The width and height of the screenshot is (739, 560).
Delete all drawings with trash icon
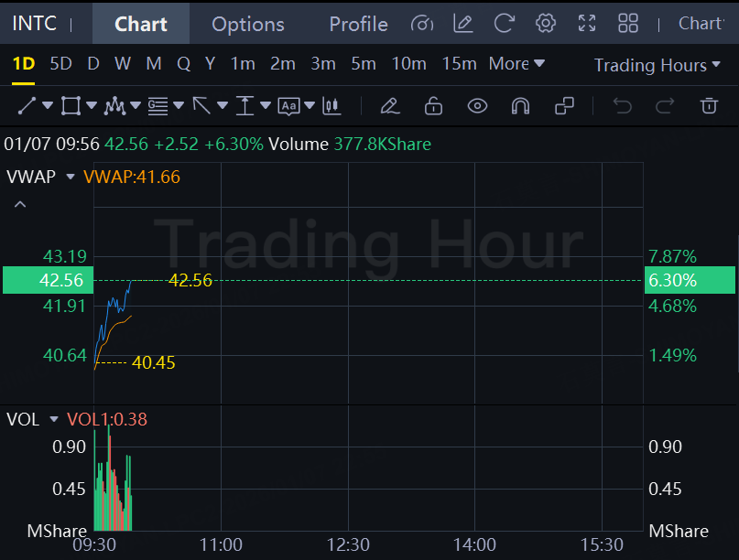click(x=709, y=106)
